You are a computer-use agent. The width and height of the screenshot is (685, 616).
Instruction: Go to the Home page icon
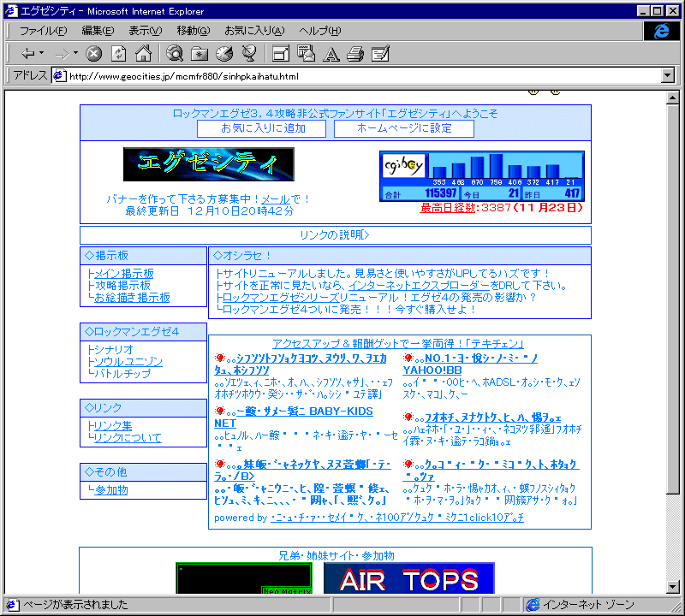pyautogui.click(x=143, y=53)
